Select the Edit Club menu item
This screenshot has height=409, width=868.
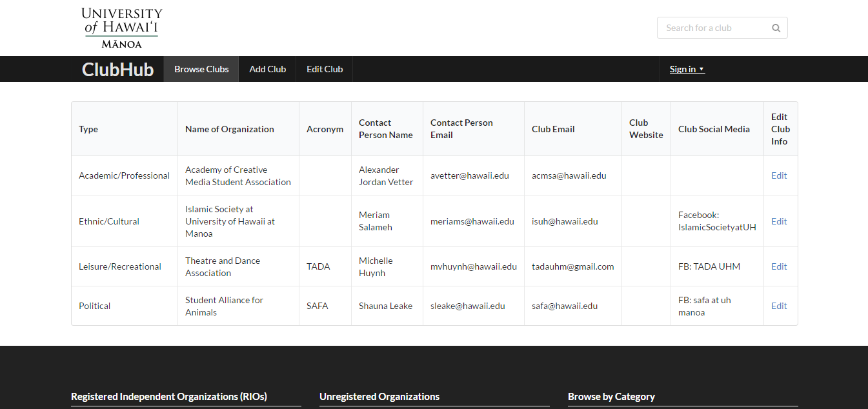(325, 69)
